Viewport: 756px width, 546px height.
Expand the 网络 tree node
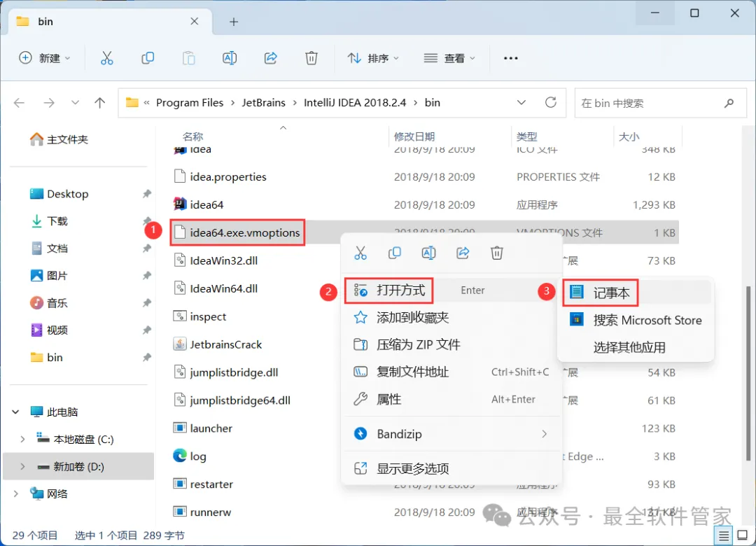tap(16, 494)
